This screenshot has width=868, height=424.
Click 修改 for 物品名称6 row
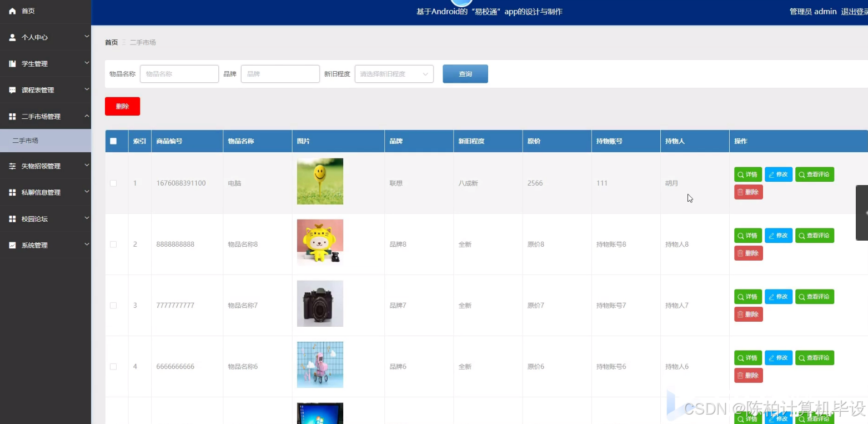pyautogui.click(x=778, y=358)
